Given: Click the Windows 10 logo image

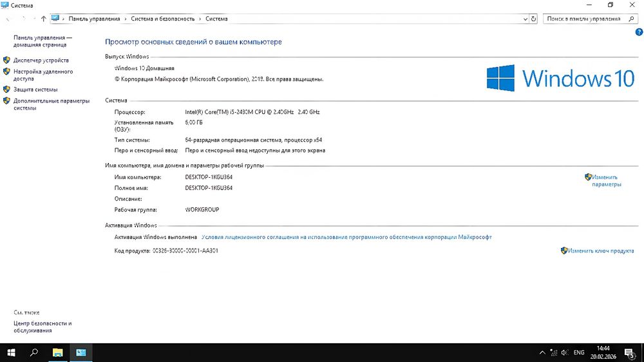Looking at the screenshot, I should pyautogui.click(x=560, y=78).
